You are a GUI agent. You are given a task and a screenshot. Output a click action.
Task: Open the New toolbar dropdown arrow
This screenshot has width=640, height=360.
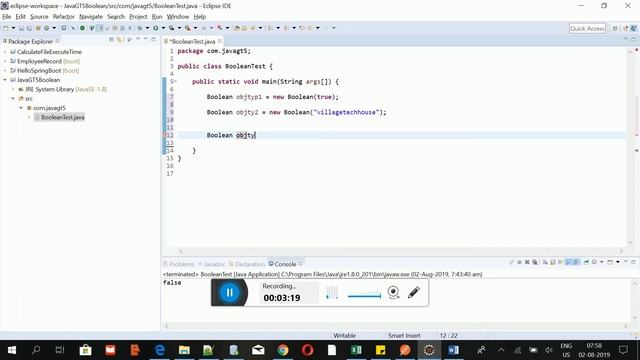(x=13, y=28)
